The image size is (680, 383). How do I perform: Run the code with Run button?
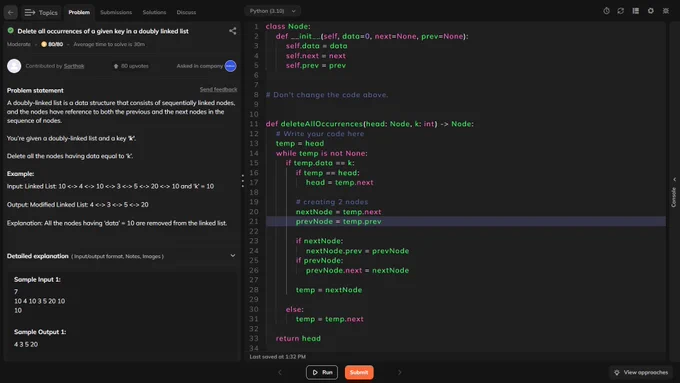(x=322, y=372)
